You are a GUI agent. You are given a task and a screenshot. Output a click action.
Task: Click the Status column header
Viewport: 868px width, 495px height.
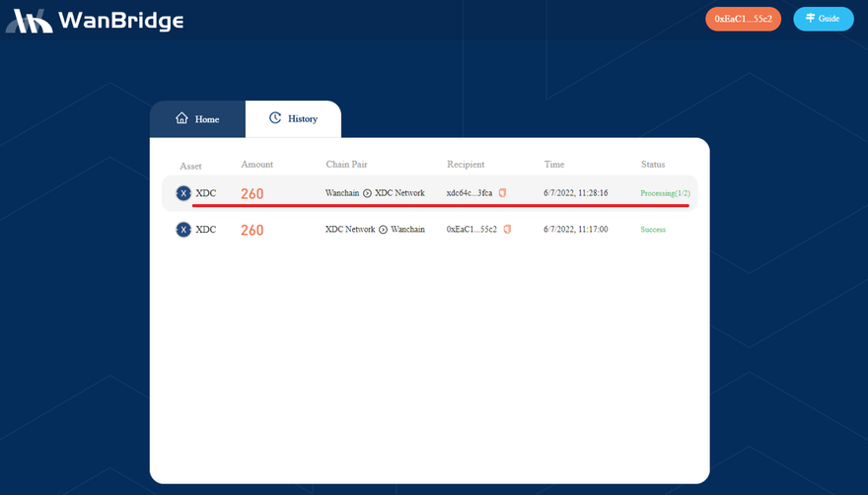653,165
